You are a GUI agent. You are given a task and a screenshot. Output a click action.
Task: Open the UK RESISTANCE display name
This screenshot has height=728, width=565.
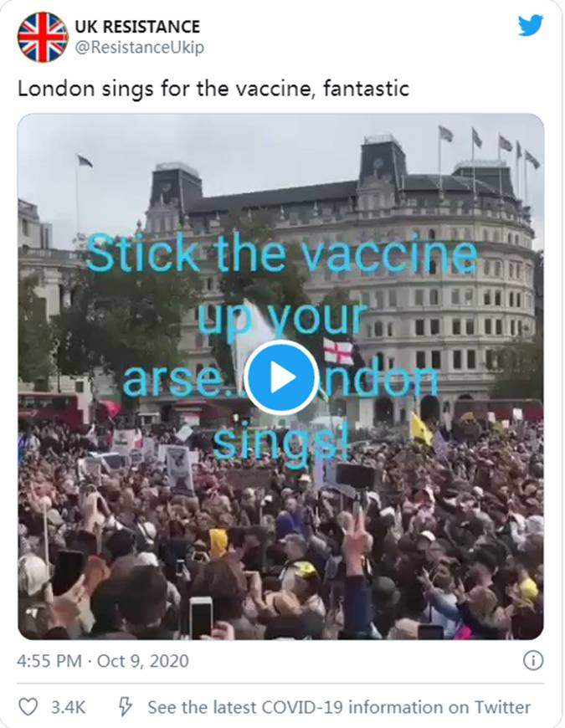click(x=137, y=27)
